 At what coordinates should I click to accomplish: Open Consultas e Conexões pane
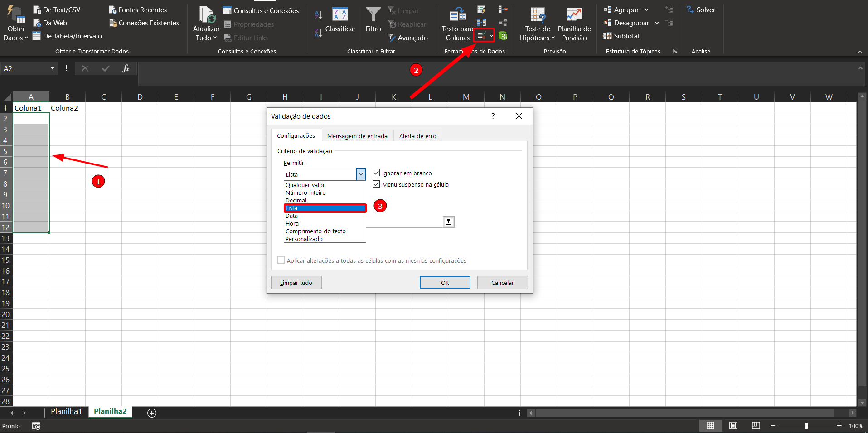[261, 10]
